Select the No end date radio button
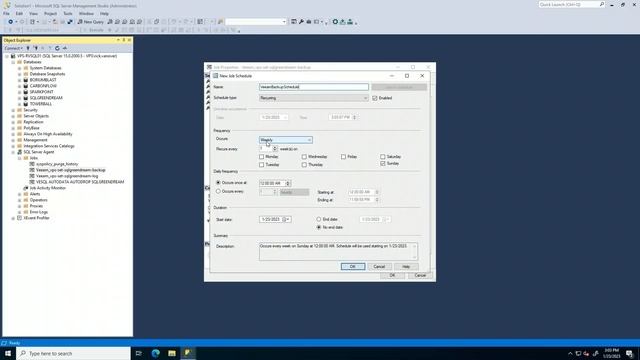Screen dimensions: 640x360 point(319,227)
